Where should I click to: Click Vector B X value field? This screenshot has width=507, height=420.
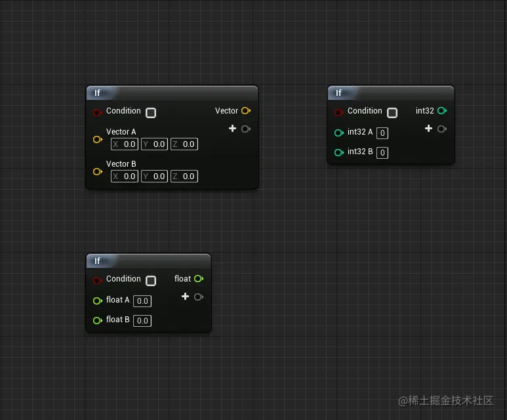[x=125, y=177]
